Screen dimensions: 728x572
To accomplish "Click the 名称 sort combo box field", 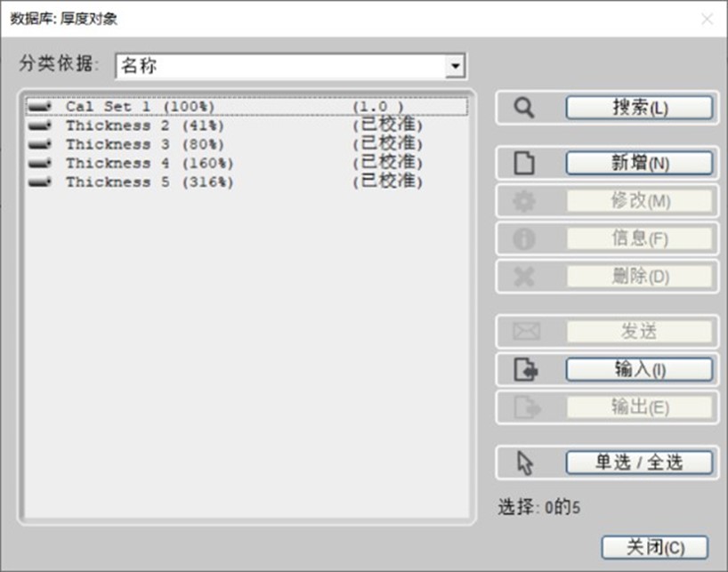I will click(280, 66).
